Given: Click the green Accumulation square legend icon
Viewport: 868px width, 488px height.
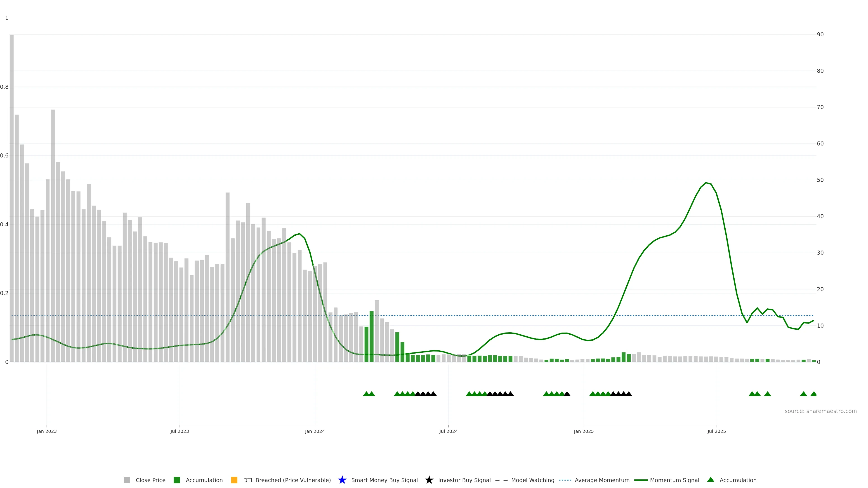Looking at the screenshot, I should (177, 480).
